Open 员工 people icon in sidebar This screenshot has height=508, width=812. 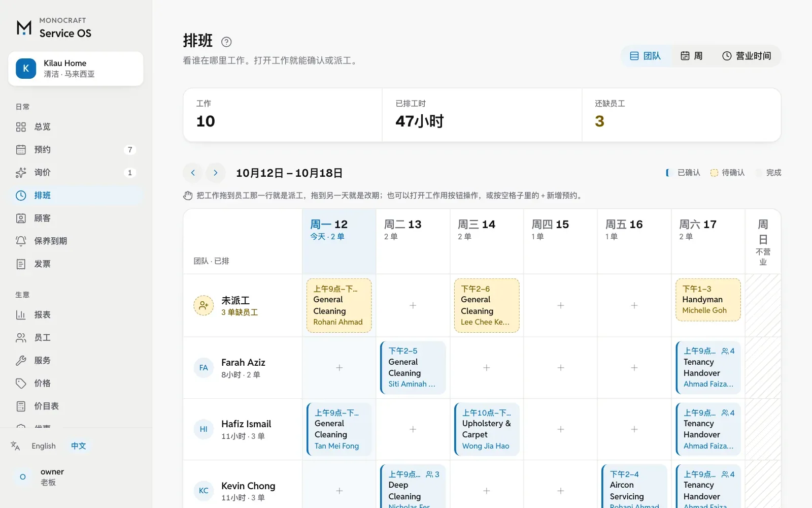[21, 338]
